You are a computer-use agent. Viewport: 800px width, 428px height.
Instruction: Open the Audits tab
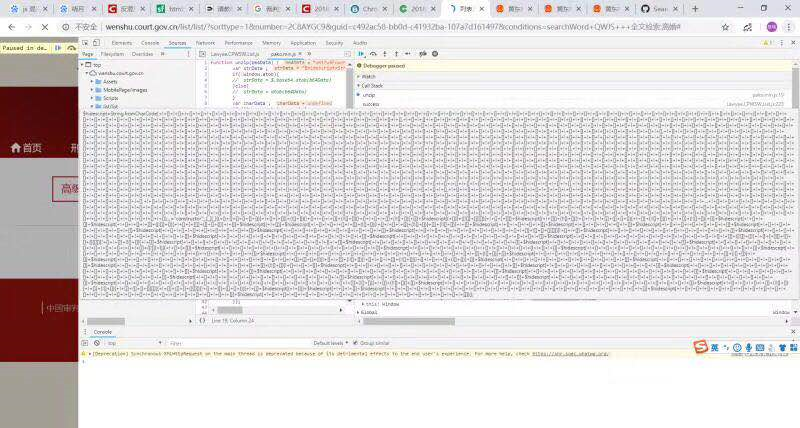pos(360,43)
